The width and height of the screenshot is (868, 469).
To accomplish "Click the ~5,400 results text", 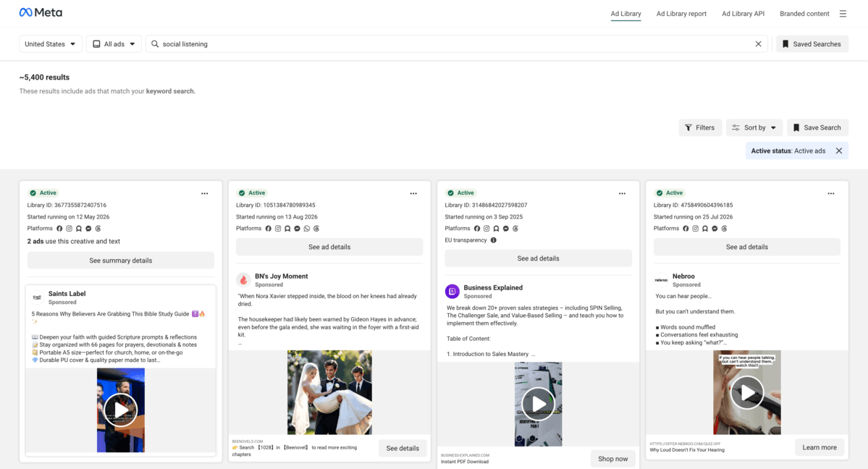I will tap(44, 77).
